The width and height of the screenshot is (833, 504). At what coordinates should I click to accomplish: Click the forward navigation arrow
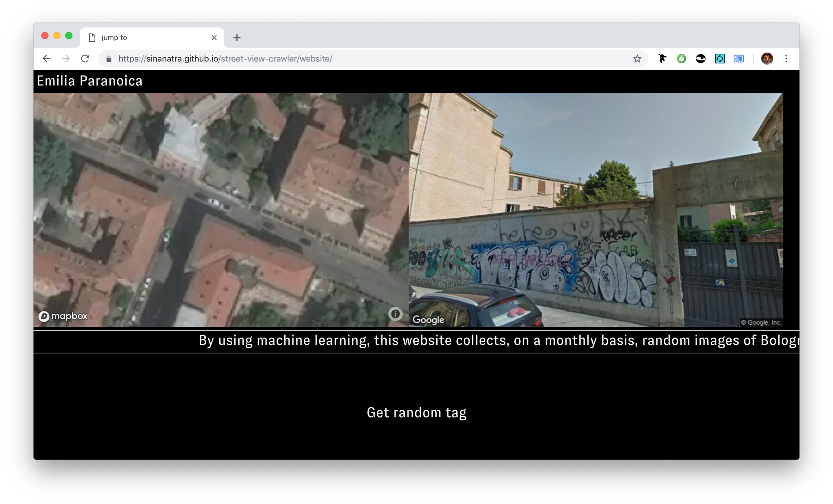click(x=66, y=58)
